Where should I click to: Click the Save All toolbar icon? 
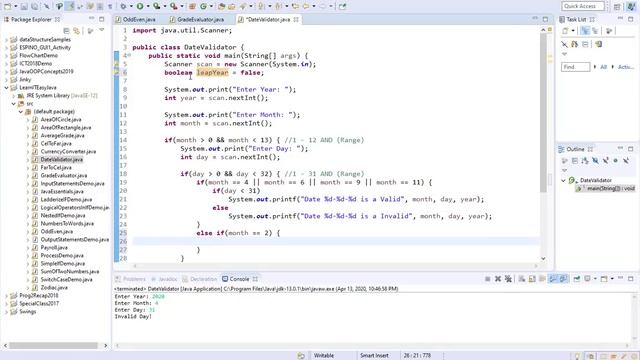[x=35, y=7]
